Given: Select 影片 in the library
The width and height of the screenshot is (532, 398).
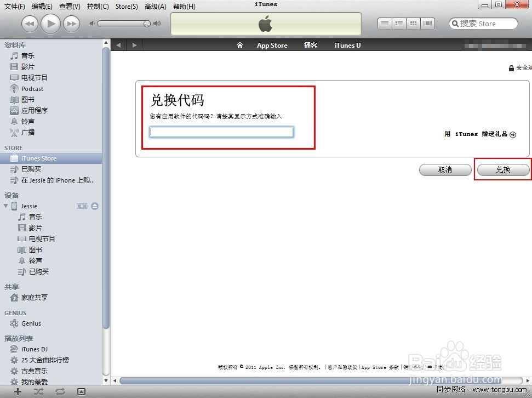Looking at the screenshot, I should pos(28,66).
